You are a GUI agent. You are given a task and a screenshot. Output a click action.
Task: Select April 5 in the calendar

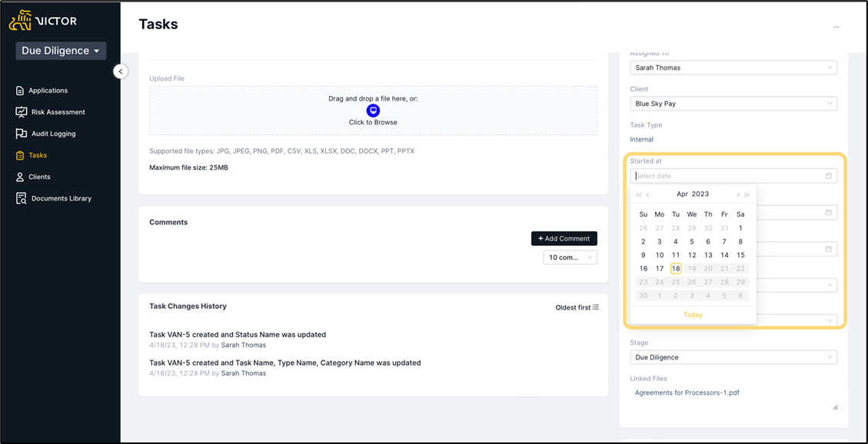tap(692, 242)
